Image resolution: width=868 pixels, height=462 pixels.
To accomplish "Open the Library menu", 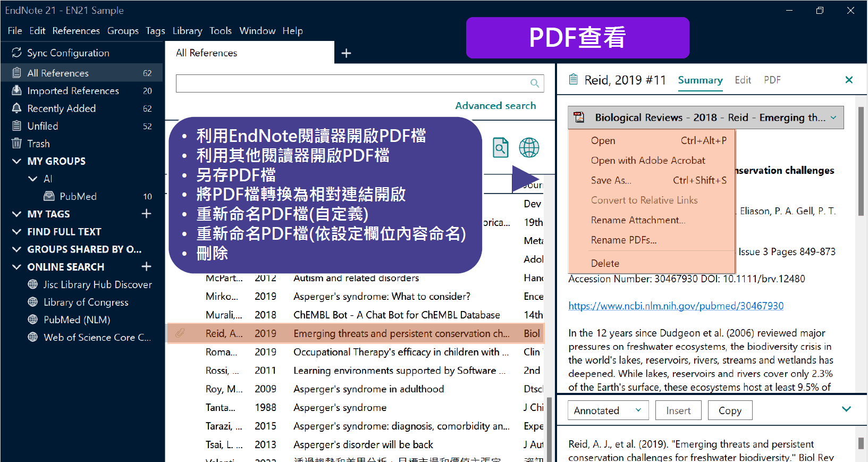I will (187, 31).
